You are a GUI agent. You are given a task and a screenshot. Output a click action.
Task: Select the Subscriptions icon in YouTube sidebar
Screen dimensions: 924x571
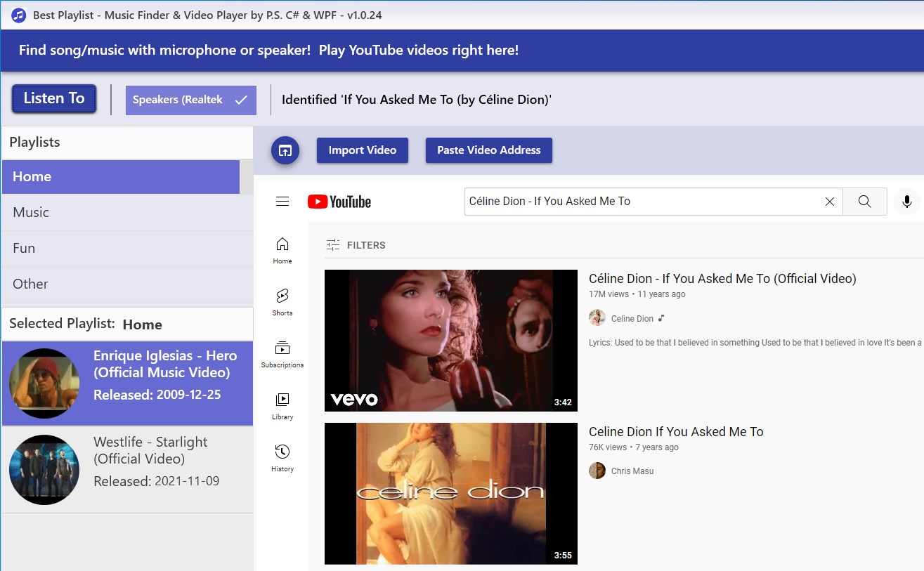pyautogui.click(x=282, y=351)
